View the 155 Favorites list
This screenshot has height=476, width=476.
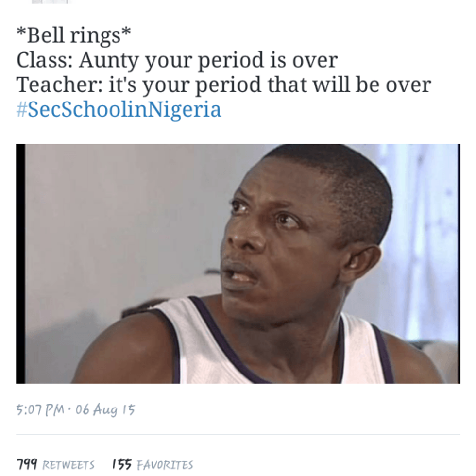(x=153, y=464)
